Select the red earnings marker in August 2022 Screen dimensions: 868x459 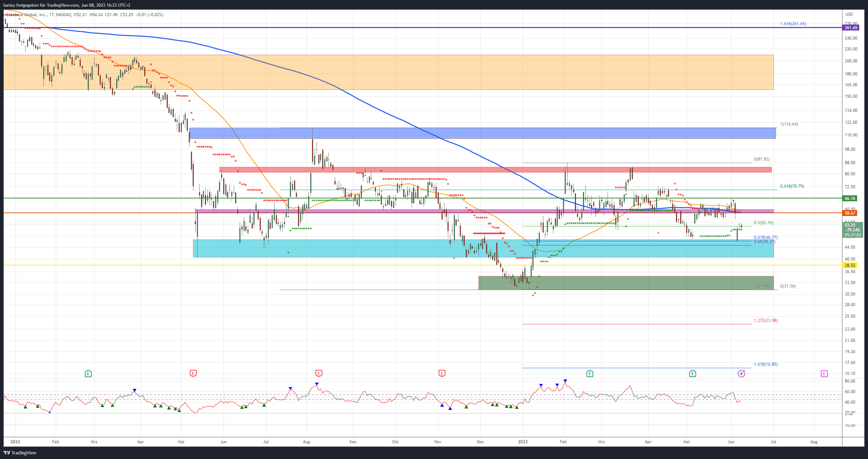pos(319,373)
